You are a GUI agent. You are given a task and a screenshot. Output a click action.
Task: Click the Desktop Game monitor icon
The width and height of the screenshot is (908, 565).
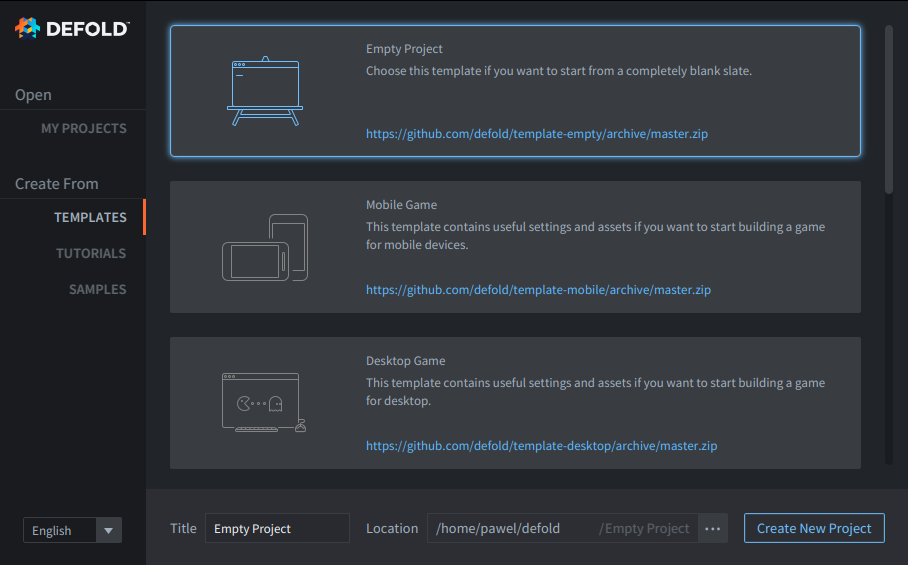(x=263, y=403)
